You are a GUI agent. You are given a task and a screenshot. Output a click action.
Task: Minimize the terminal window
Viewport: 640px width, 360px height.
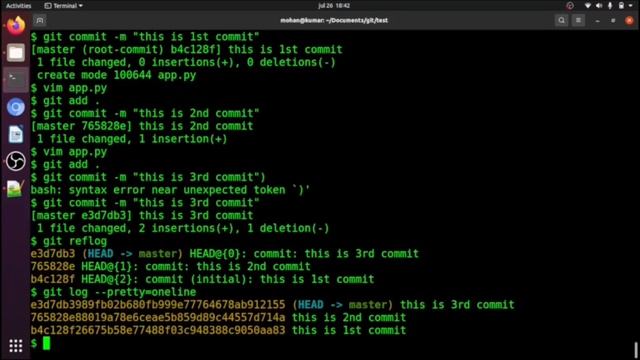598,20
